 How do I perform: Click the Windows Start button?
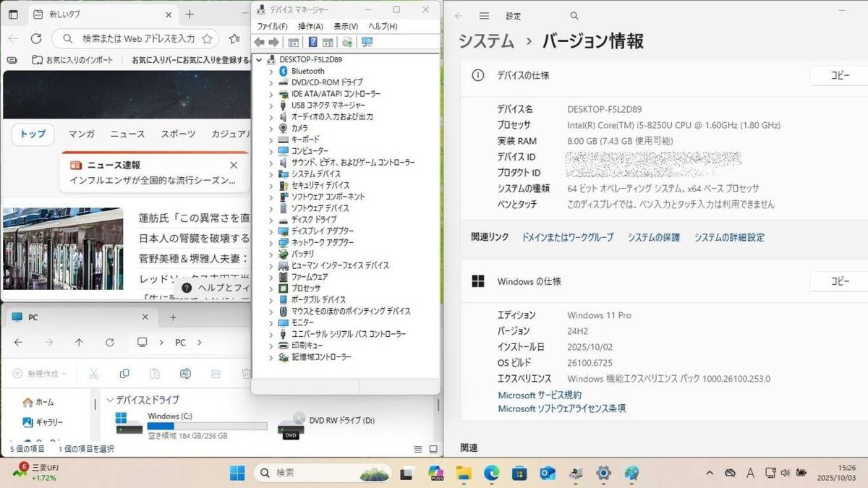[237, 473]
